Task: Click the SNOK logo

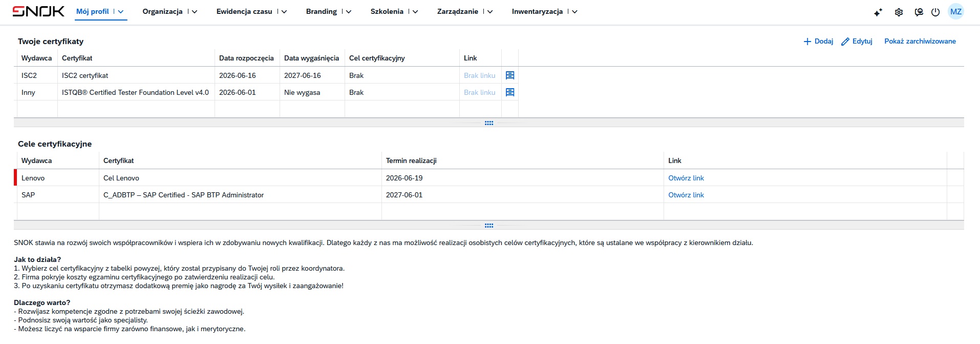Action: 38,11
